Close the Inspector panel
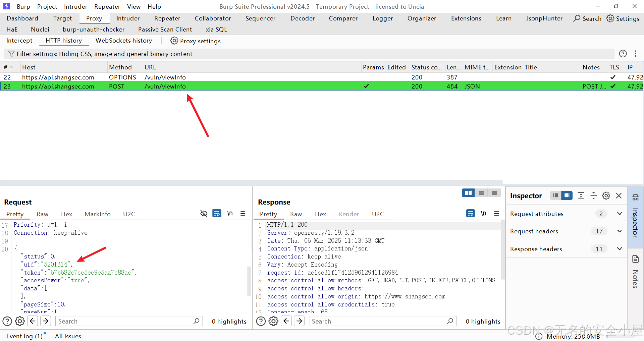644x341 pixels. [x=619, y=196]
